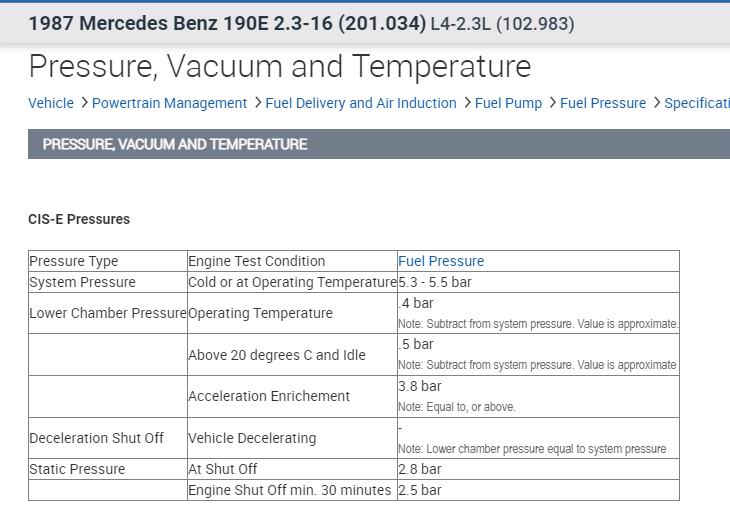730x511 pixels.
Task: Click chevron between Fuel Pump and Fuel Pressure
Action: tap(551, 102)
